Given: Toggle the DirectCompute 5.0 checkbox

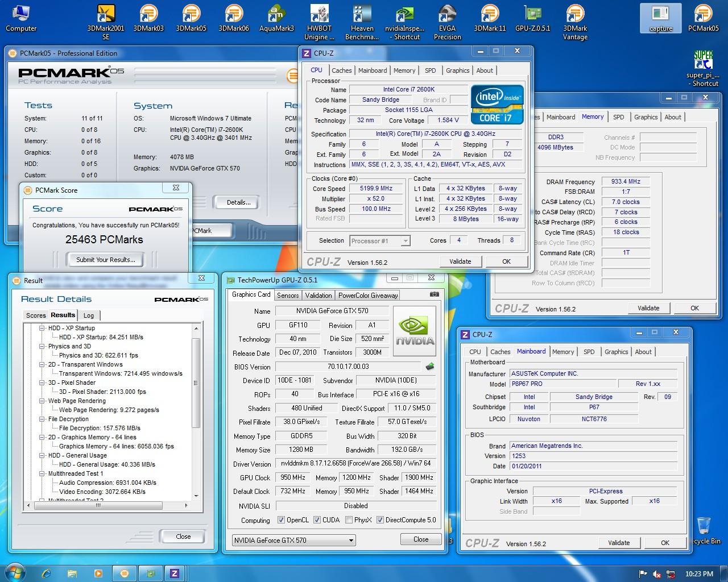Looking at the screenshot, I should pyautogui.click(x=380, y=519).
